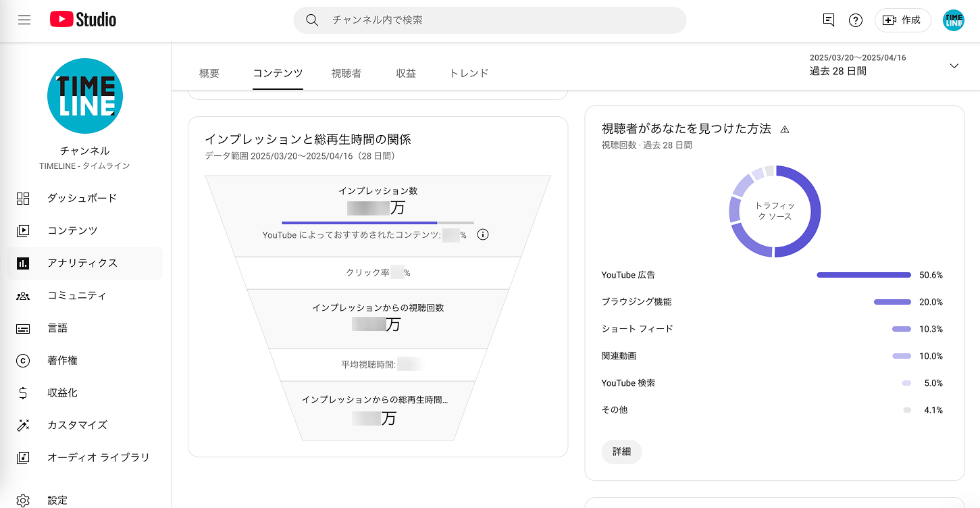Image resolution: width=980 pixels, height=508 pixels.
Task: Click the search magnifier icon
Action: pos(312,20)
